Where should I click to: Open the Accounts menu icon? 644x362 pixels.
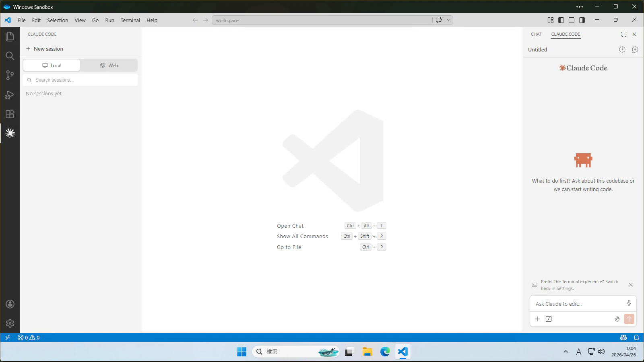(10, 304)
